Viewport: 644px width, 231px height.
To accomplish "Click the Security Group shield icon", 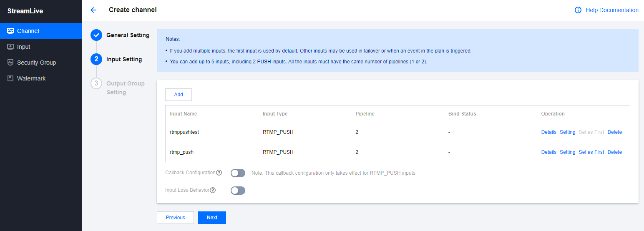I will click(10, 63).
